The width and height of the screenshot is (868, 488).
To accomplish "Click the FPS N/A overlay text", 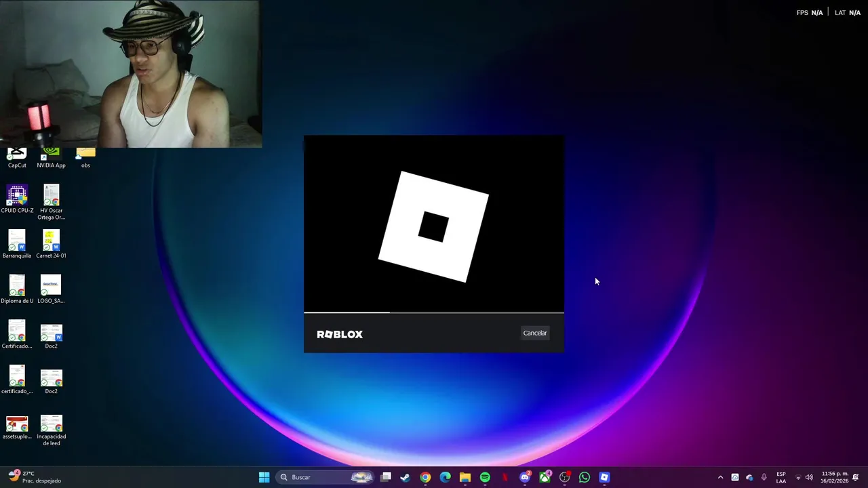I will (x=809, y=13).
